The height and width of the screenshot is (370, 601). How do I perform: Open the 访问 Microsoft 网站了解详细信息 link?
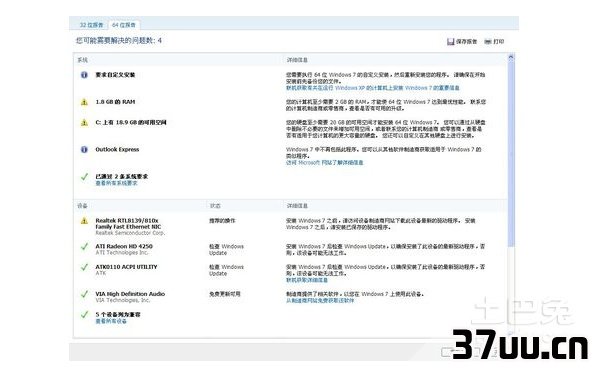(x=324, y=163)
